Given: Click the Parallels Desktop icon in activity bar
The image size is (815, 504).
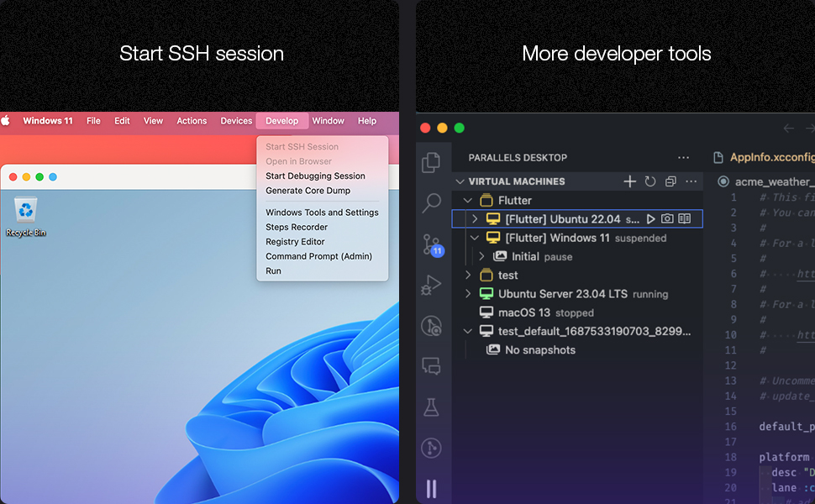Looking at the screenshot, I should [431, 489].
